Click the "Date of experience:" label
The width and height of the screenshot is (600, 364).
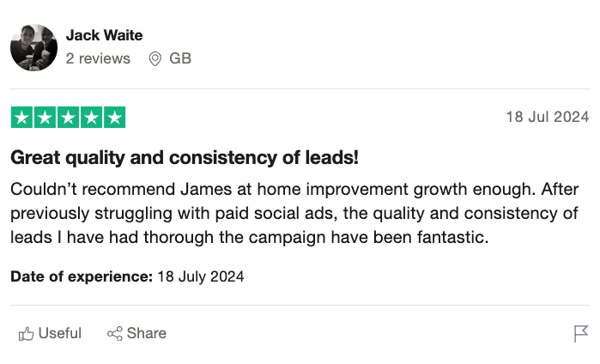82,276
